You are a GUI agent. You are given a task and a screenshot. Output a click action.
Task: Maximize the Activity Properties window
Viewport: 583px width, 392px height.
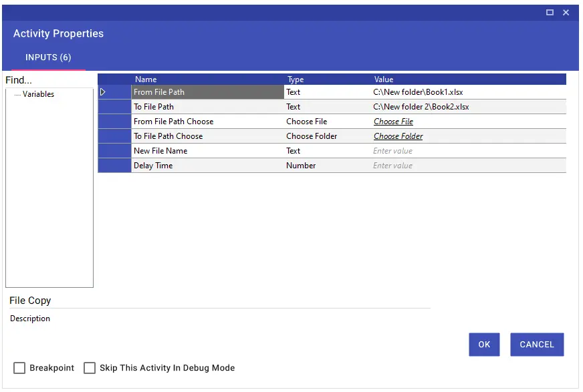(x=550, y=13)
